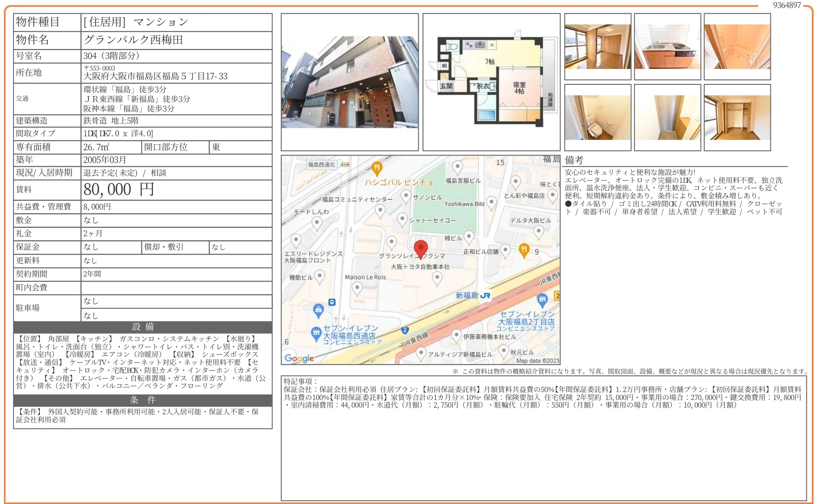Open the bathroom photo thumbnail
Image resolution: width=819 pixels, height=504 pixels.
(737, 47)
